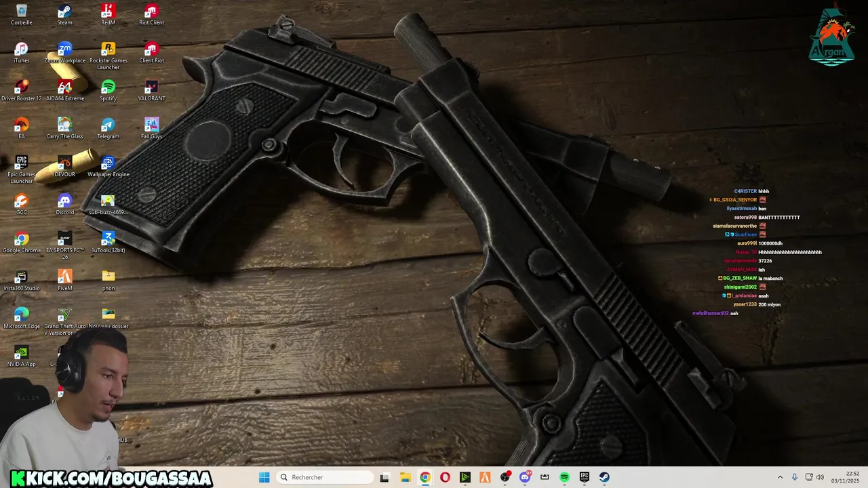Select the Riot Client desktop icon

coord(151,15)
